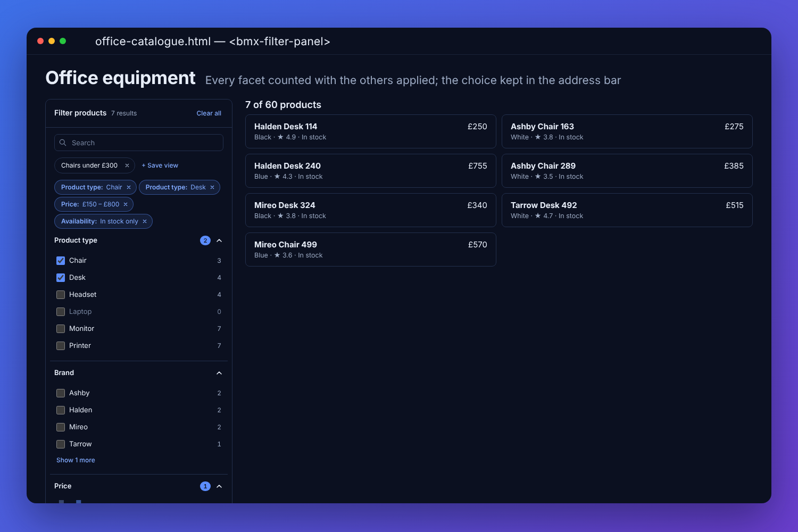Open the Ashby Chair 163 product card
798x532 pixels.
(627, 131)
